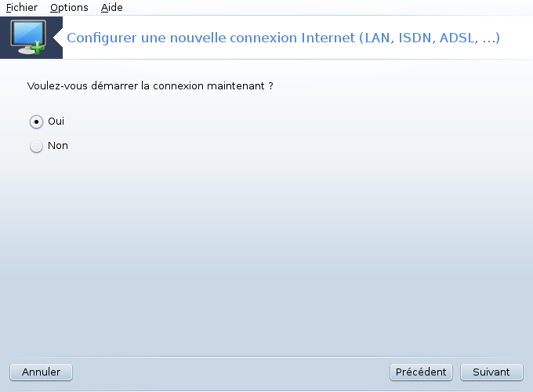Click the white arrow notch beside the icon
The image size is (533, 392).
pyautogui.click(x=58, y=38)
